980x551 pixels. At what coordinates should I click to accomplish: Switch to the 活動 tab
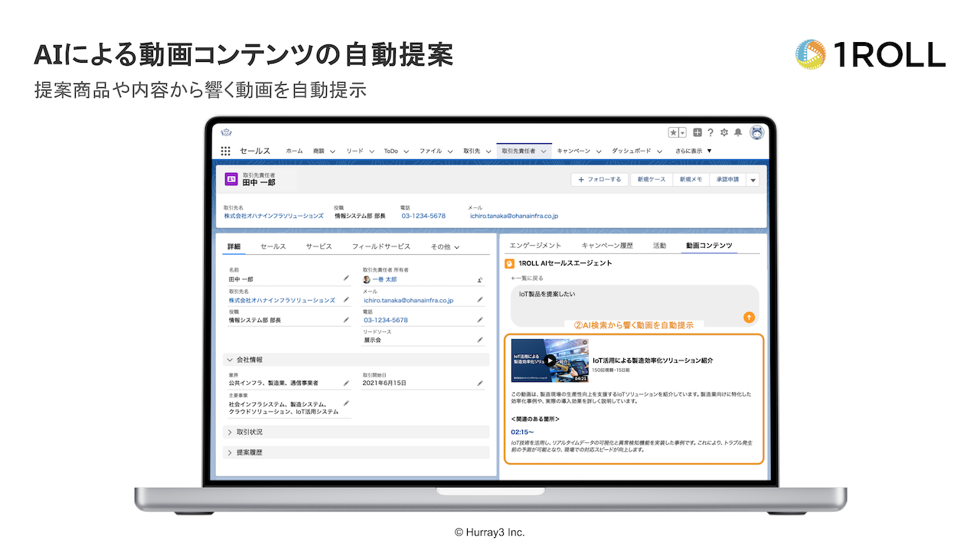[x=659, y=246]
